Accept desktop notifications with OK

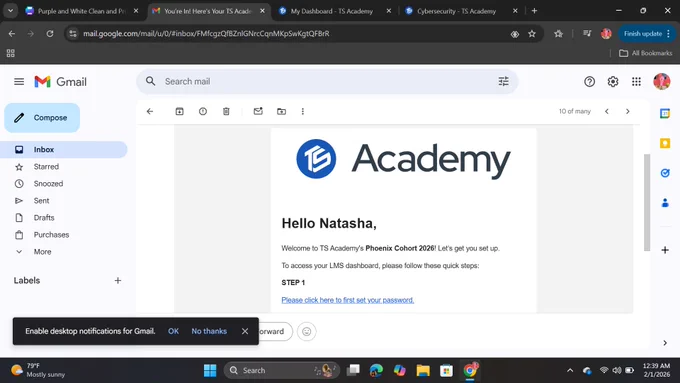pyautogui.click(x=173, y=331)
